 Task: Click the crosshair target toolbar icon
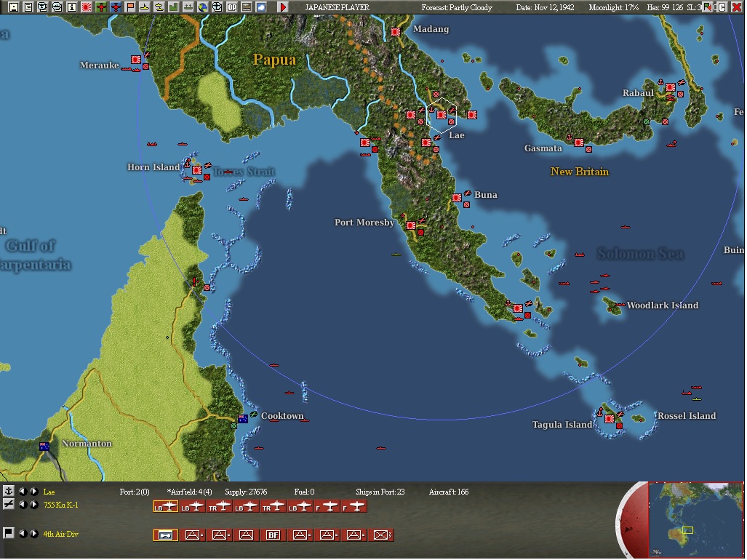[217, 7]
